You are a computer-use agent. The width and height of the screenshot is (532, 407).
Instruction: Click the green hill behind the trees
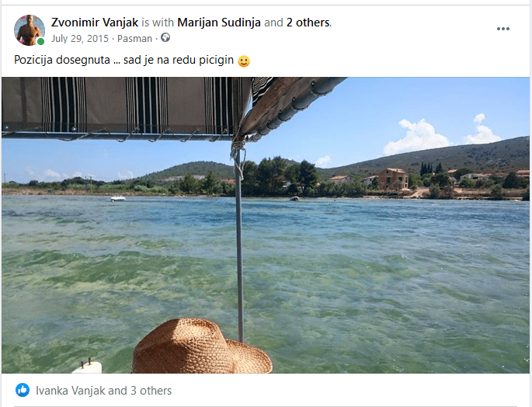pyautogui.click(x=190, y=170)
